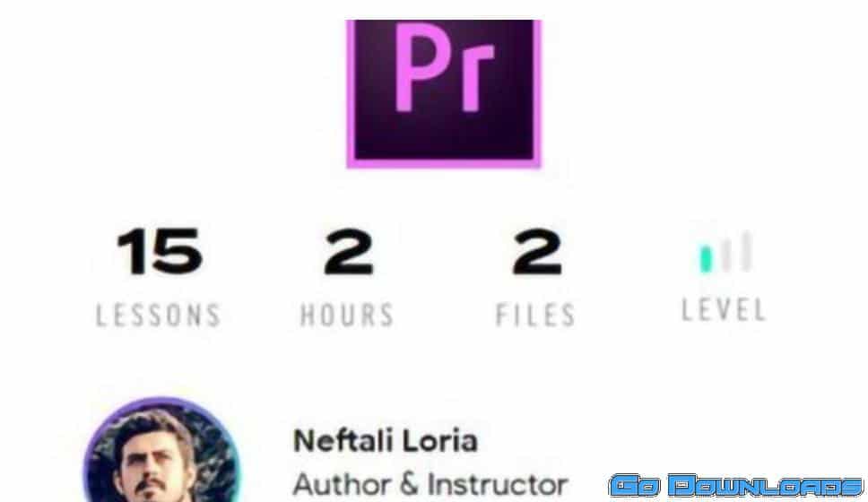Screen dimensions: 868x502
Task: Click the Author & Instructor subtitle
Action: (x=430, y=484)
